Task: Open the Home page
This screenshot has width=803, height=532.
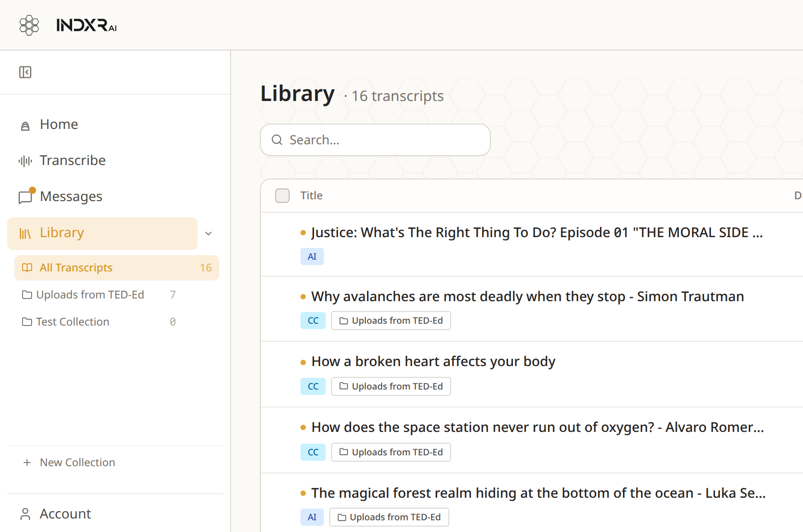Action: click(59, 124)
